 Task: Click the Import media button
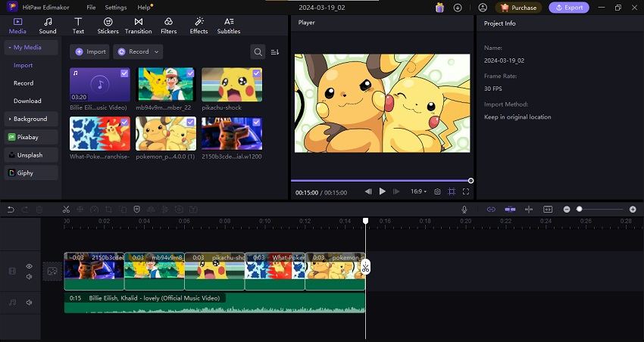[x=89, y=51]
